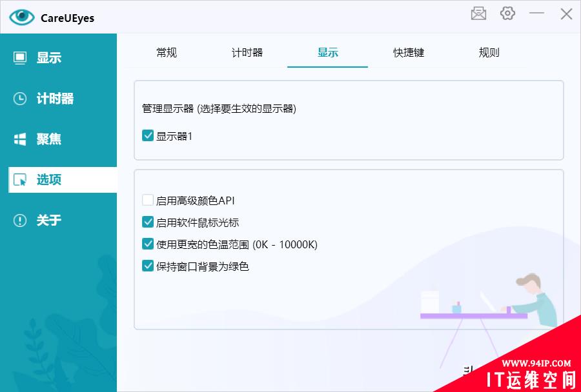581x392 pixels.
Task: Minimize the CareUEyes window
Action: pos(536,14)
